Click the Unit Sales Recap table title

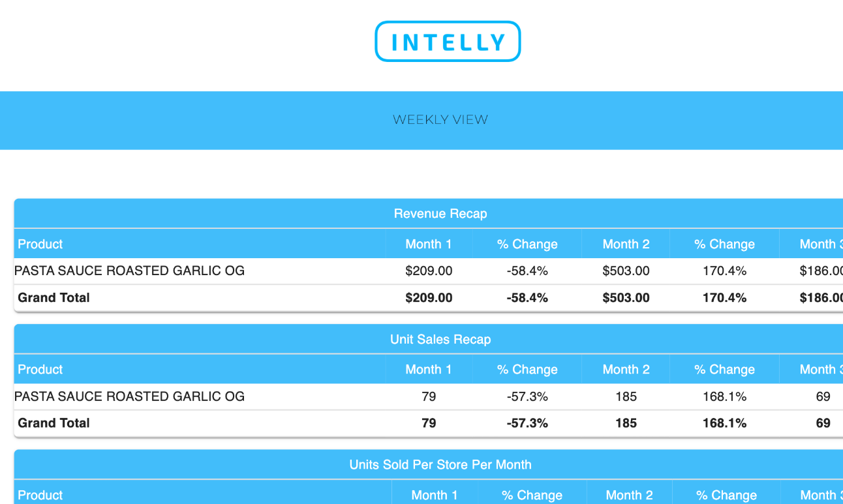click(440, 339)
